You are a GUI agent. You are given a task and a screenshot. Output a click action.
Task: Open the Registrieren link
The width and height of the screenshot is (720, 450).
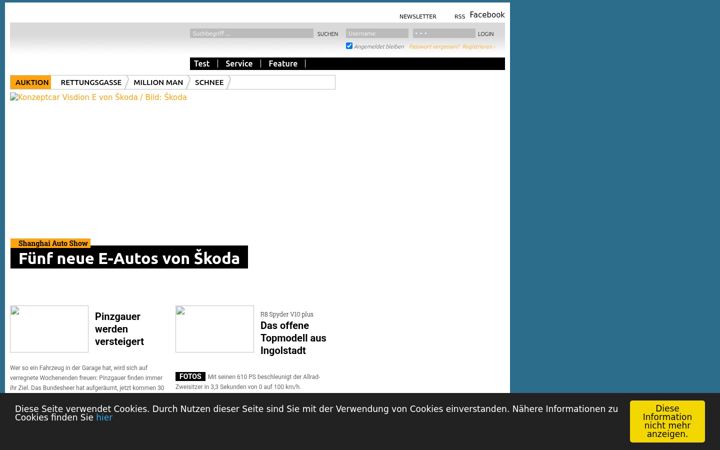click(x=478, y=47)
